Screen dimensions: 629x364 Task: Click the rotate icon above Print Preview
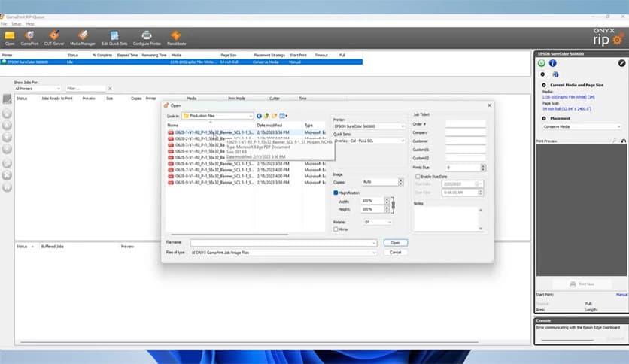coord(624,141)
